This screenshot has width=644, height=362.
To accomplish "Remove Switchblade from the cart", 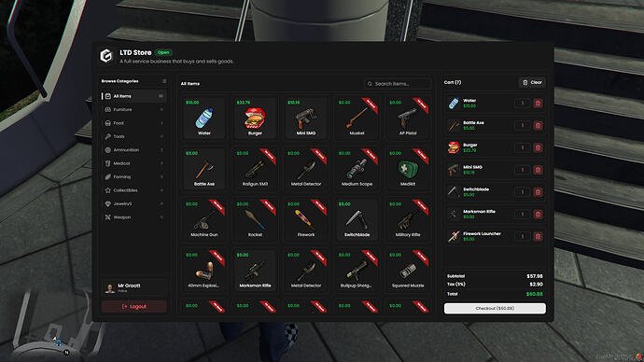I will coord(538,192).
